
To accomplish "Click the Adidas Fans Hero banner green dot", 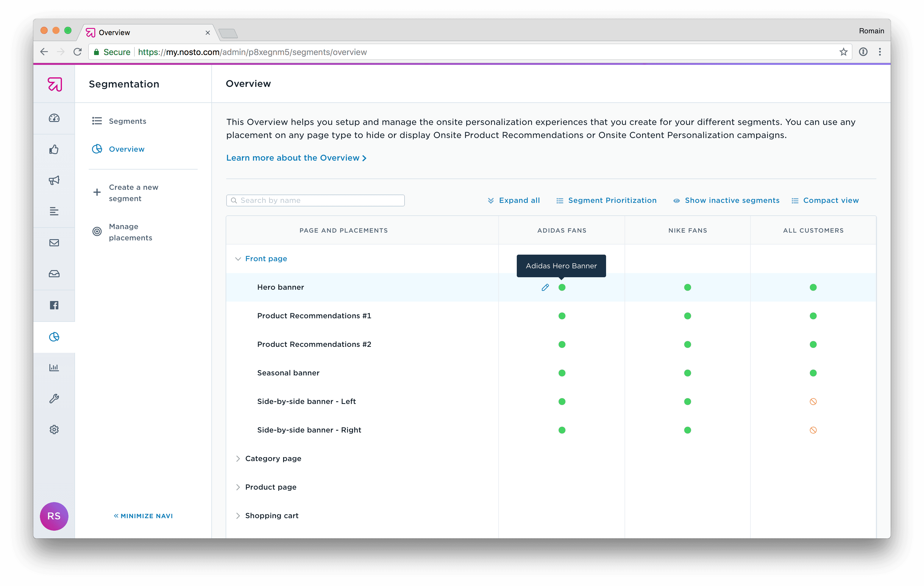I will click(562, 287).
